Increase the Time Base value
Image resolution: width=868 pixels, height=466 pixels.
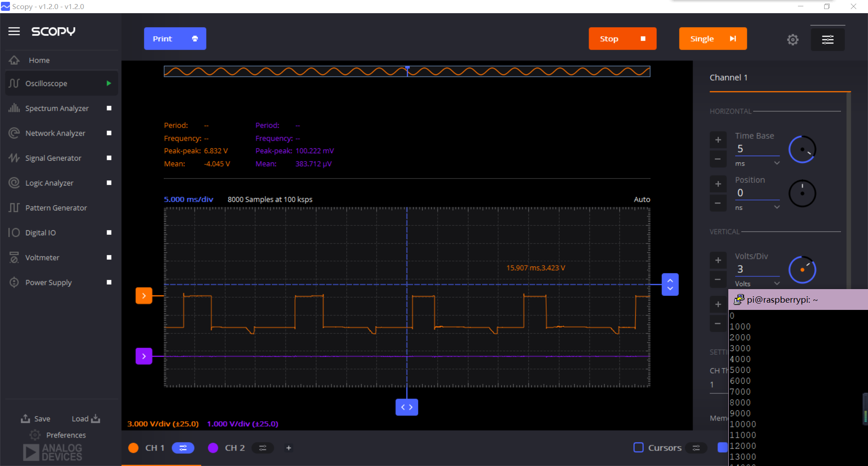(x=718, y=140)
